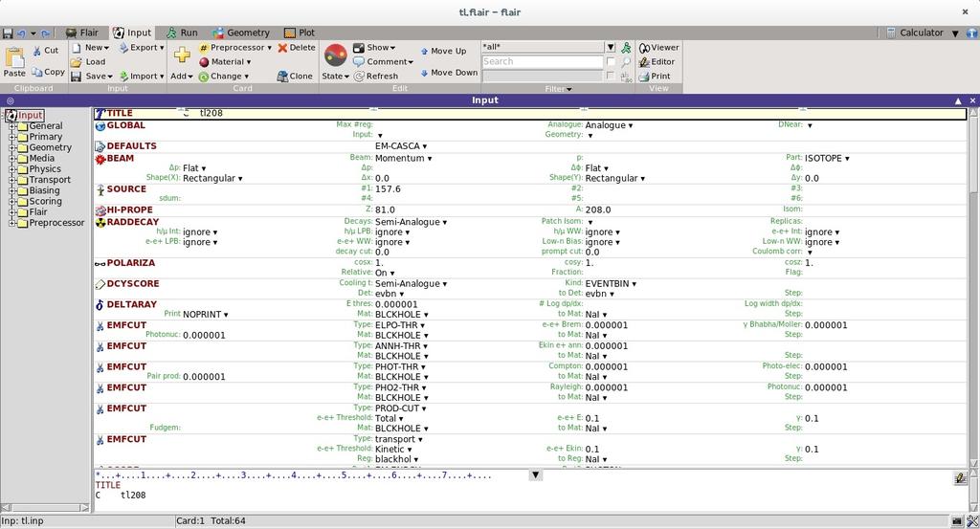Open the BEAM Part ISOTOPE dropdown
This screenshot has height=529, width=980.
pyautogui.click(x=827, y=158)
